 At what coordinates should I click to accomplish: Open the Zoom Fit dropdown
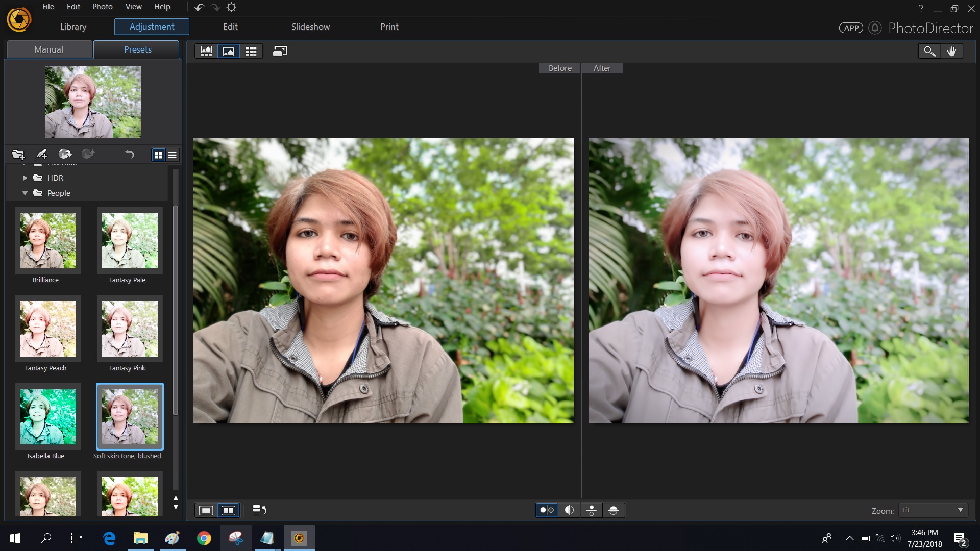tap(933, 510)
